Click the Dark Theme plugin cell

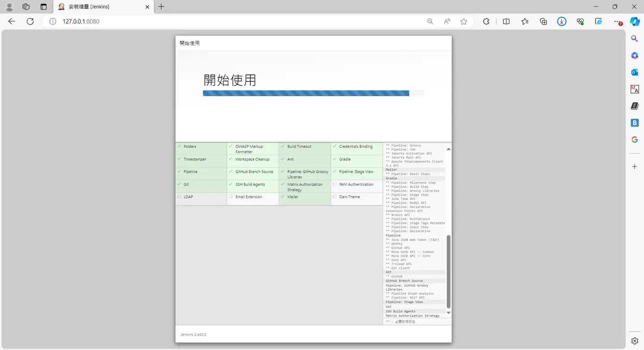click(356, 199)
